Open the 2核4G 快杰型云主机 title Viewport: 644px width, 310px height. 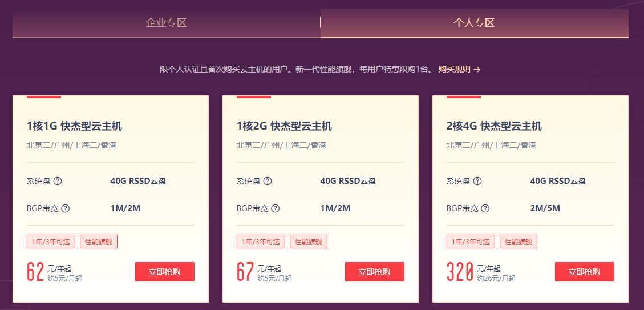point(494,126)
